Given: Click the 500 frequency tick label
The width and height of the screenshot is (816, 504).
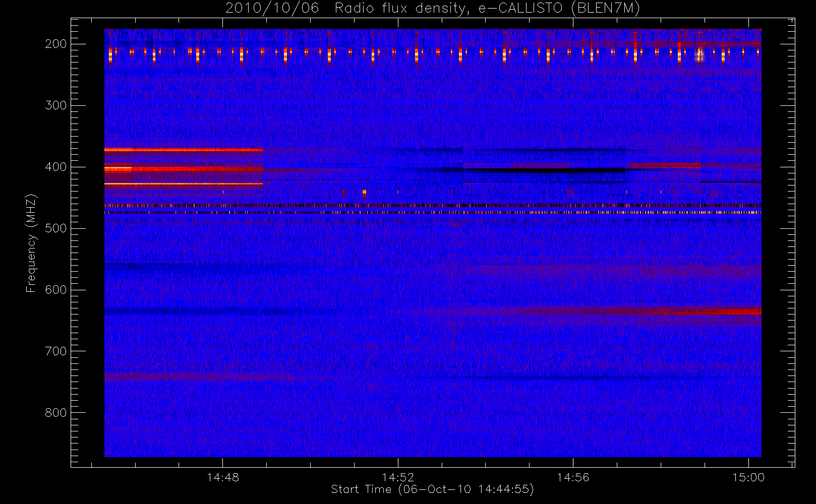Looking at the screenshot, I should click(56, 228).
